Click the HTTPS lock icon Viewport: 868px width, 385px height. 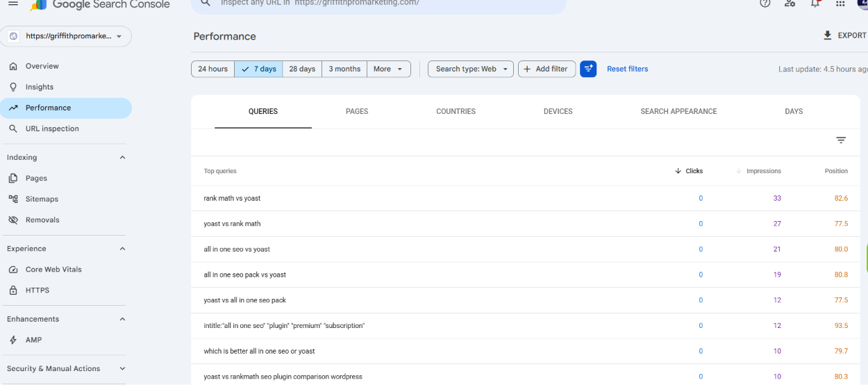tap(13, 290)
